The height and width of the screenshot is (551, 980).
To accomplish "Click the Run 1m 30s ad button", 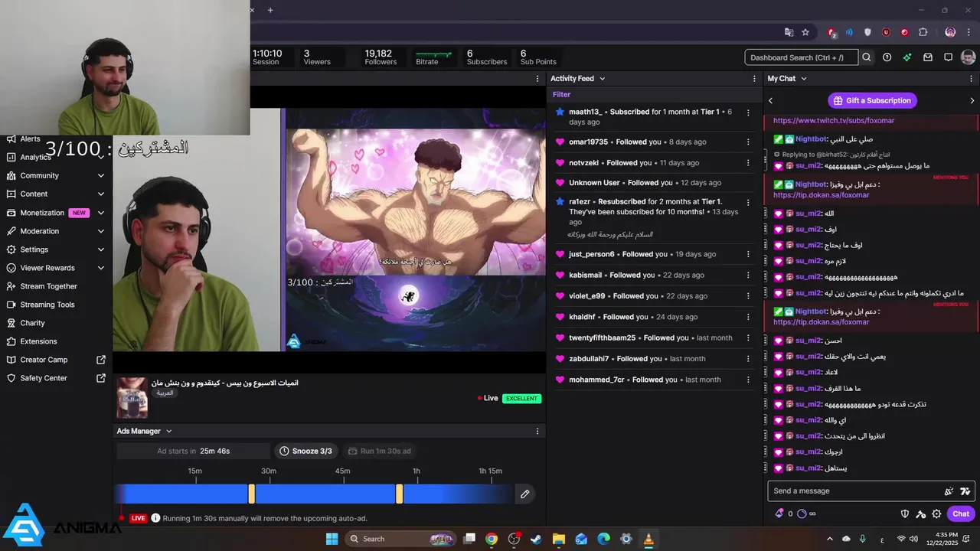I will coord(381,451).
